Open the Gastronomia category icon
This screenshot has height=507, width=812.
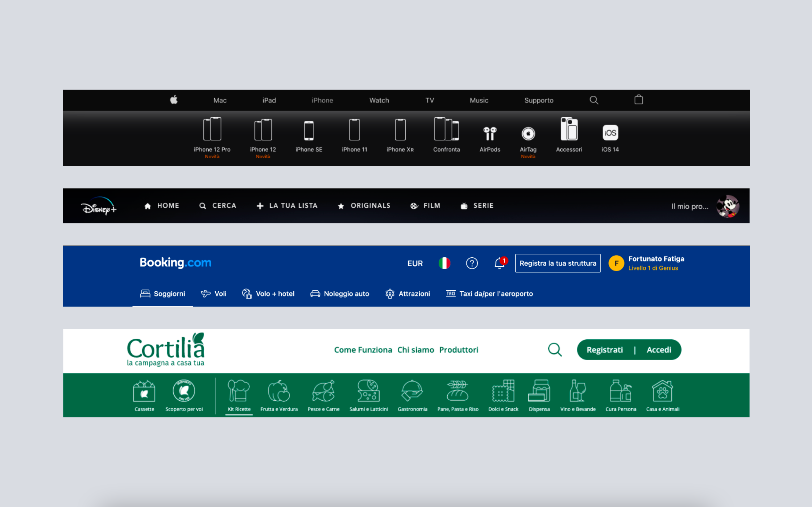pos(412,391)
